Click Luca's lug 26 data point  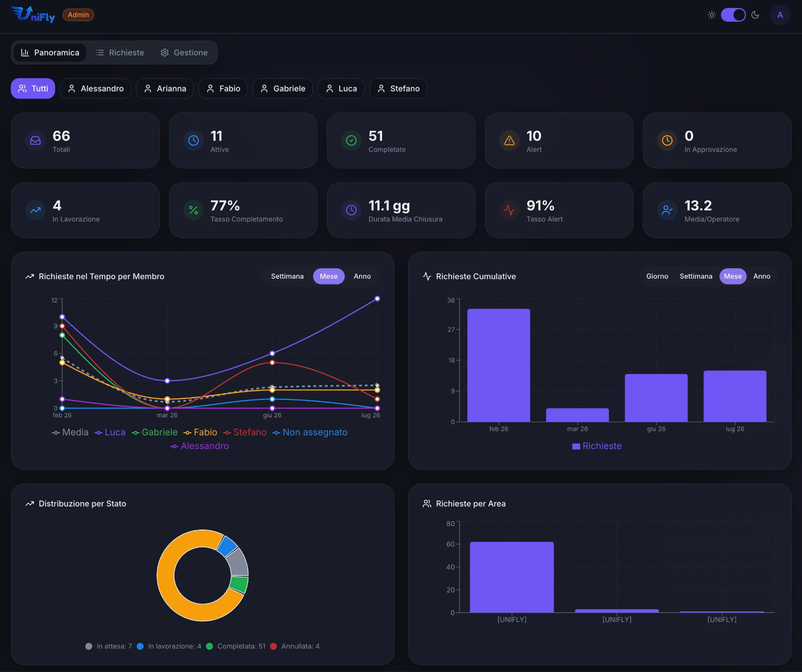(x=377, y=298)
